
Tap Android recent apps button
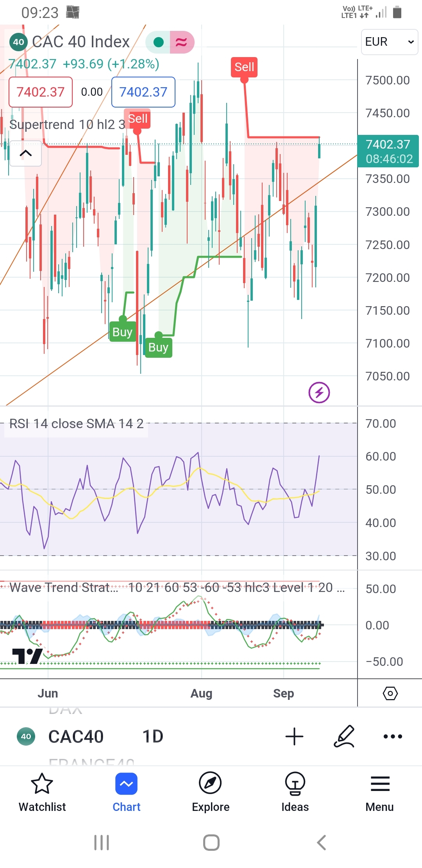click(x=102, y=843)
